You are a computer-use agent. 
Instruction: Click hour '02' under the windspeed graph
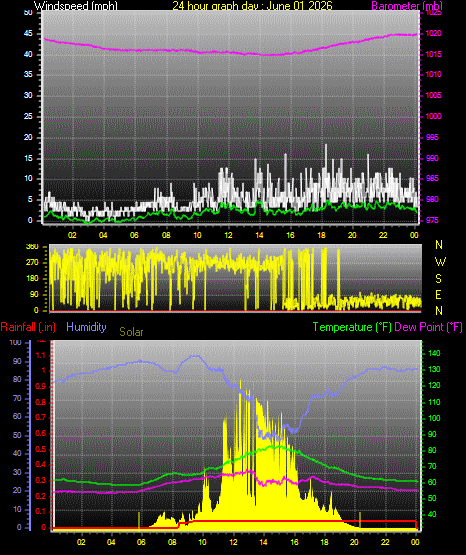[72, 235]
